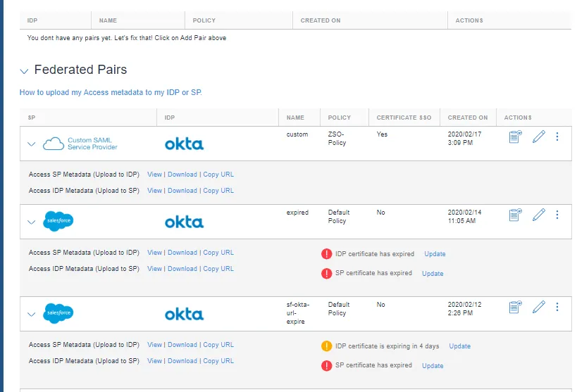Download Access SP Metadata for custom pair
This screenshot has width=577, height=392.
coord(182,175)
